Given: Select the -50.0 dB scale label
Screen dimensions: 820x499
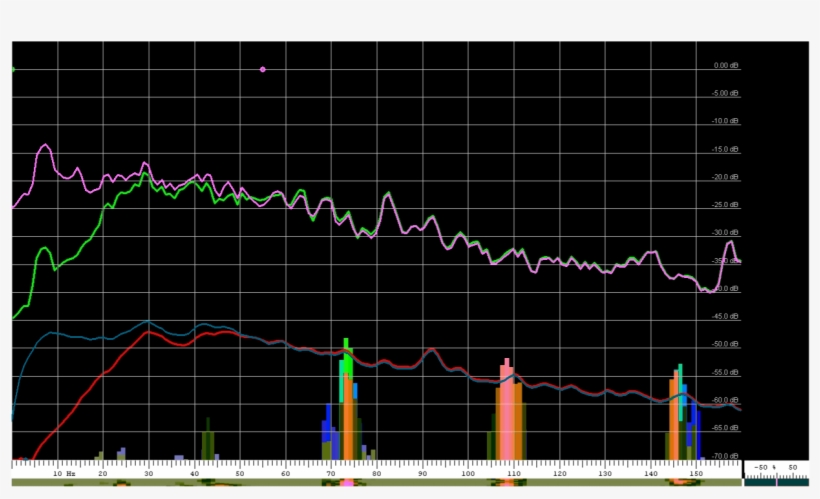Looking at the screenshot, I should [x=726, y=344].
